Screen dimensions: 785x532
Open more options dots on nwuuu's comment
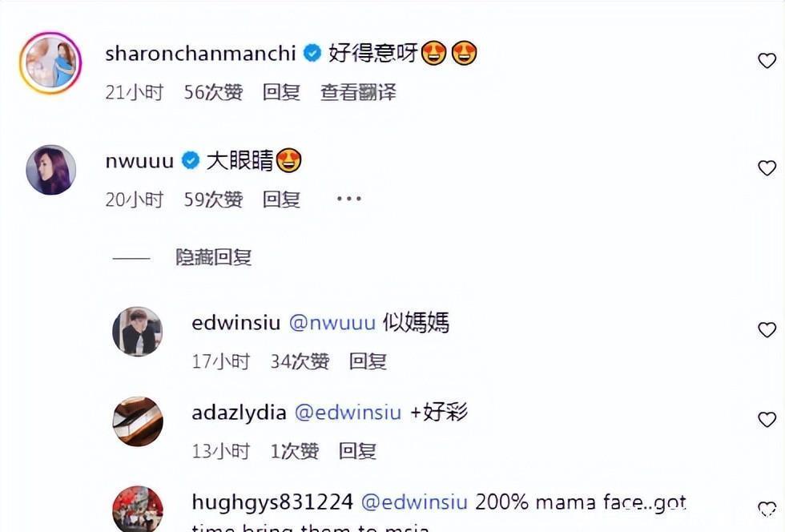349,199
